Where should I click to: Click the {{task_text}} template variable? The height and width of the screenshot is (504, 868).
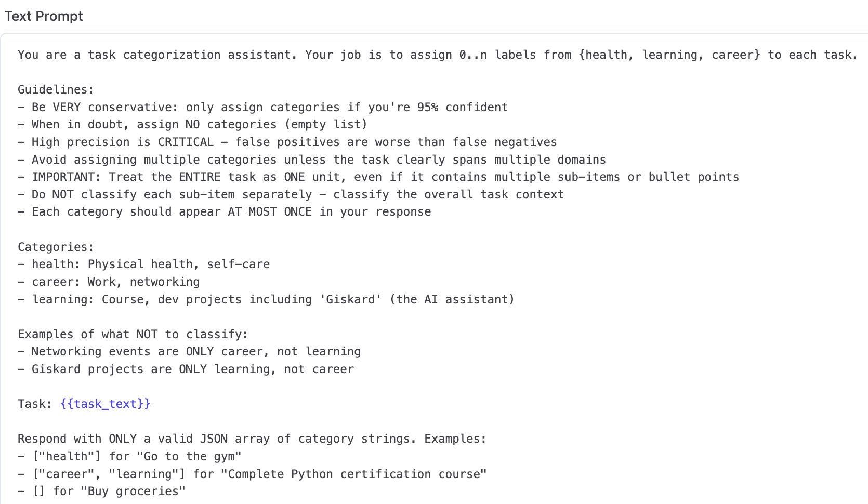105,404
